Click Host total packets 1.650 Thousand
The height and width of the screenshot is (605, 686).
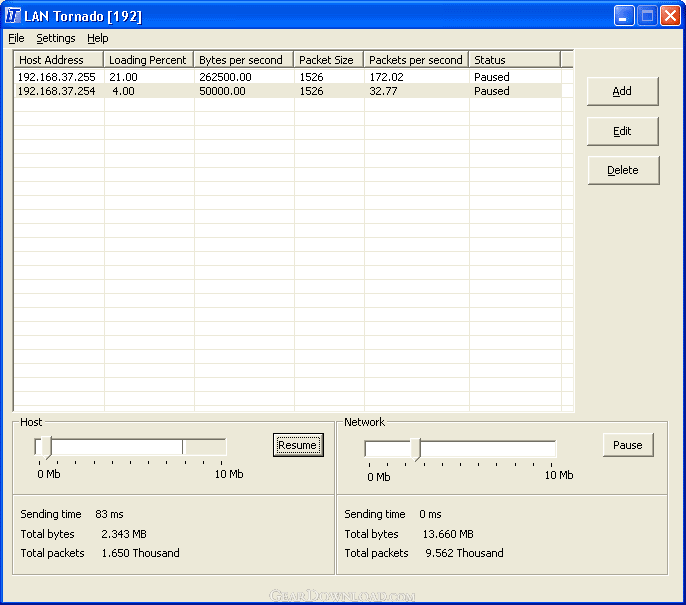140,553
